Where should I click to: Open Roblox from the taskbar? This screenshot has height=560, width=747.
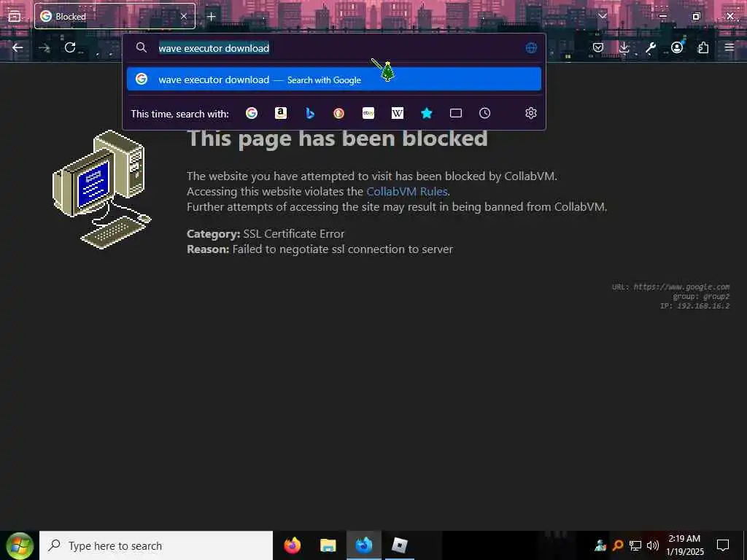click(x=399, y=545)
